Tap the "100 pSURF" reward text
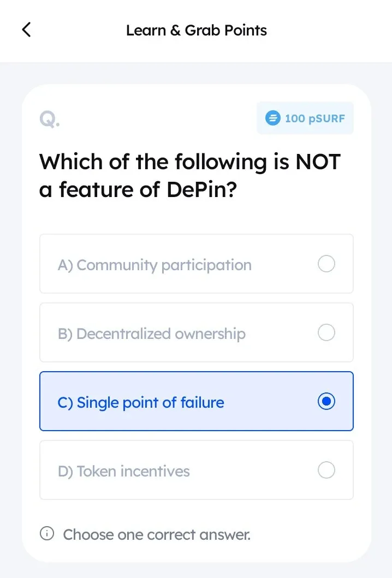Viewport: 392px width, 578px height. [x=315, y=118]
